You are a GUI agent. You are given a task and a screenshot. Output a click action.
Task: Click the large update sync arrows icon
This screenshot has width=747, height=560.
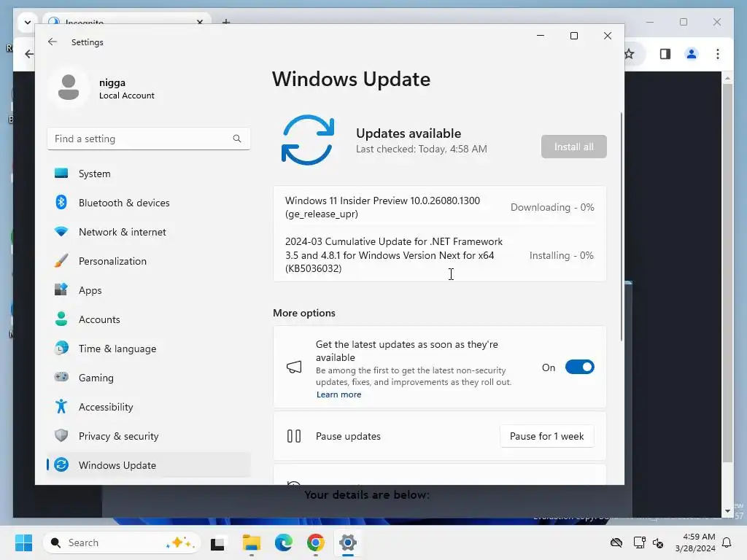pyautogui.click(x=308, y=140)
